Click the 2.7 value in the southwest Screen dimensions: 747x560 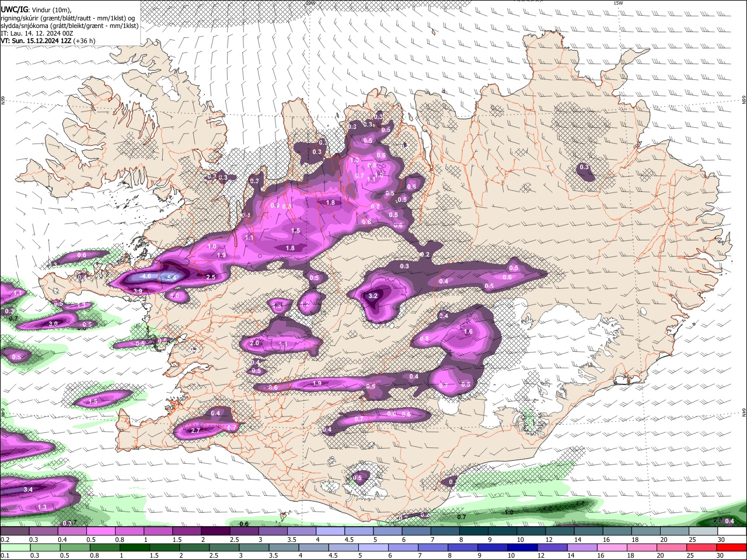tap(196, 430)
